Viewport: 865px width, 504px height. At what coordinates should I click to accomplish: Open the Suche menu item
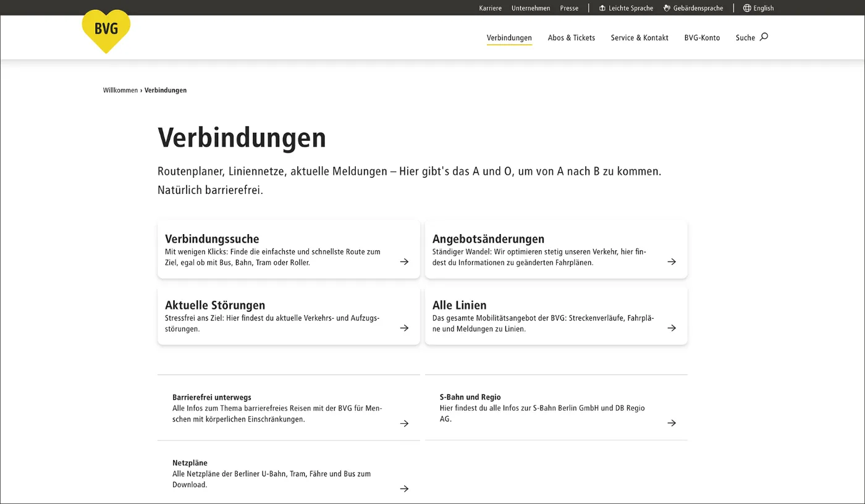coord(745,38)
